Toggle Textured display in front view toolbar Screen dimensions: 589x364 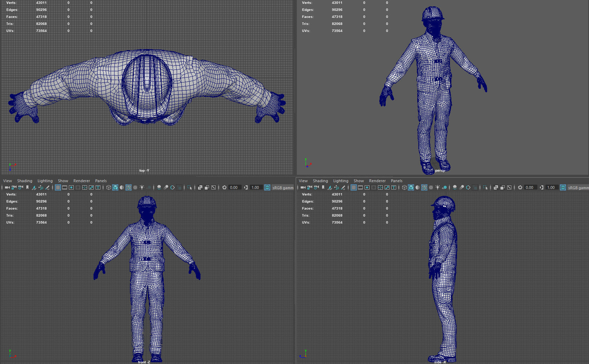coord(135,187)
